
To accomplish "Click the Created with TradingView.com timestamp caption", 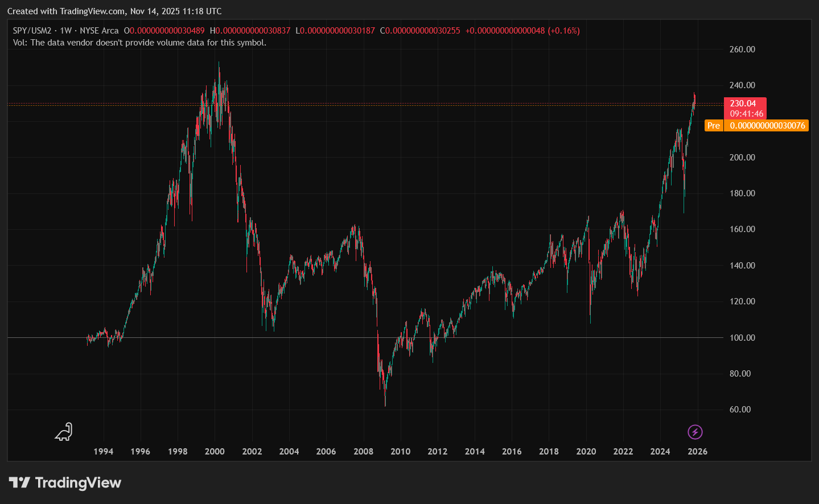I will click(x=114, y=11).
